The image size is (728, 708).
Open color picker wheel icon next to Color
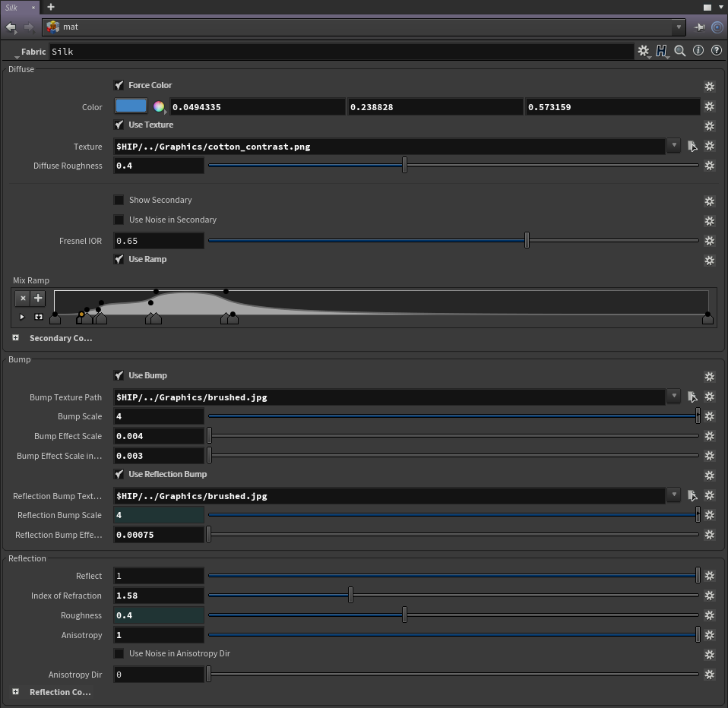coord(159,107)
